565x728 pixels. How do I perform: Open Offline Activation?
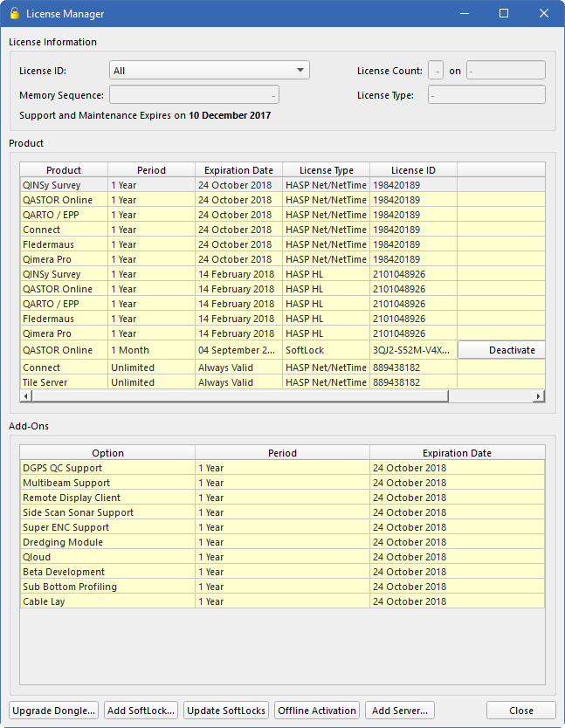pos(317,711)
